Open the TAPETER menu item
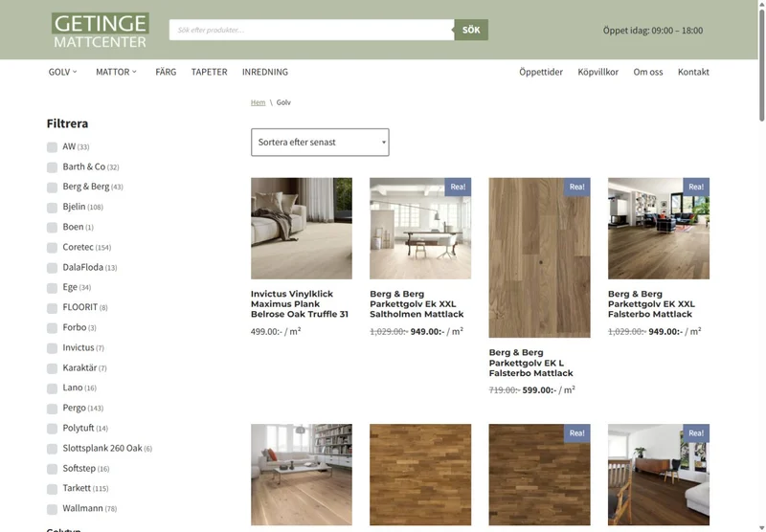This screenshot has height=532, width=766. [x=209, y=72]
